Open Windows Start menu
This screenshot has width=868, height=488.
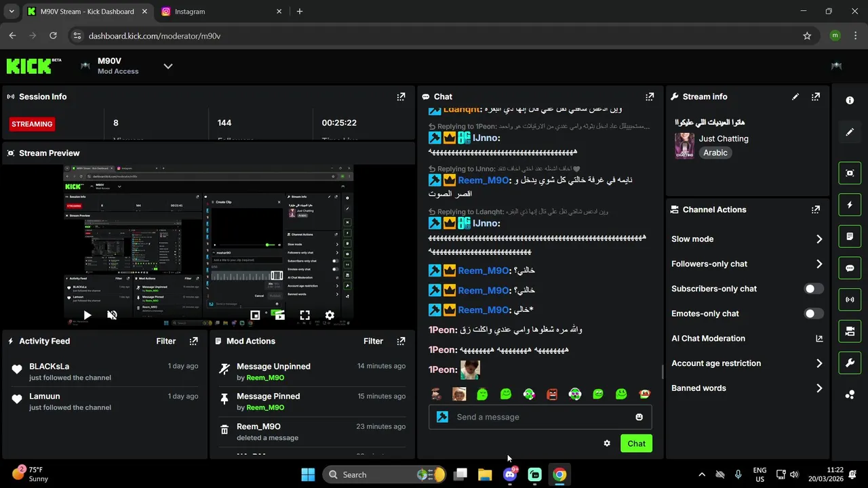click(307, 474)
